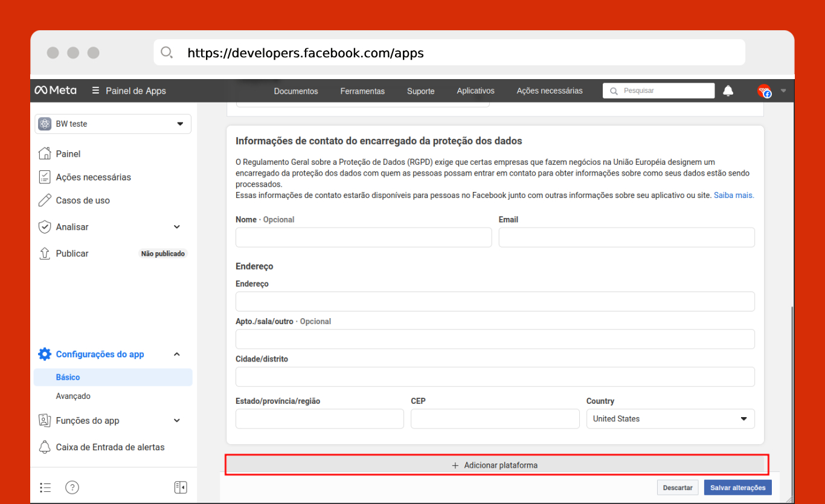Open the Documentos menu
825x504 pixels.
click(296, 91)
